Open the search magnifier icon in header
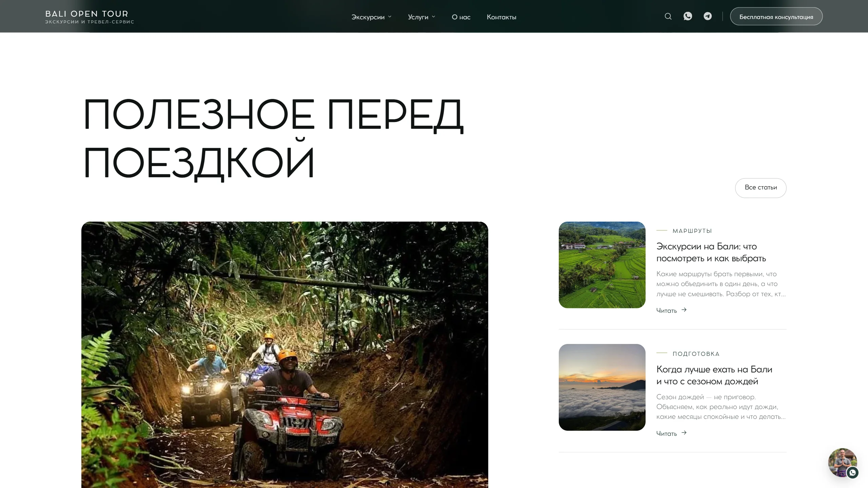 (668, 16)
